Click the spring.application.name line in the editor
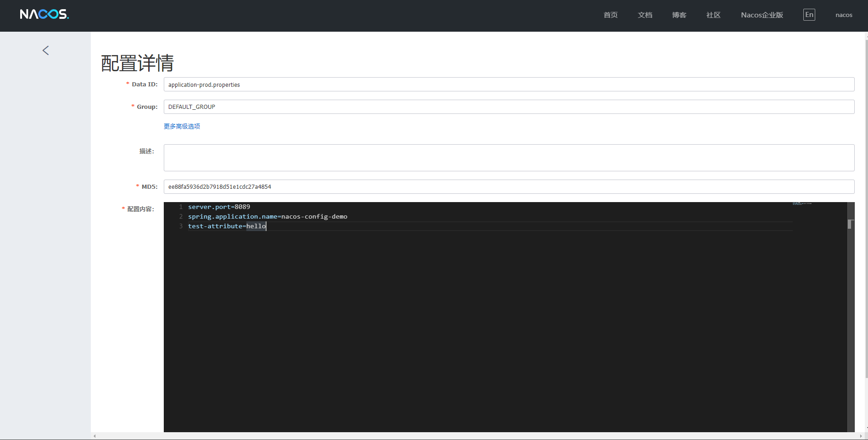Image resolution: width=868 pixels, height=440 pixels. coord(267,216)
